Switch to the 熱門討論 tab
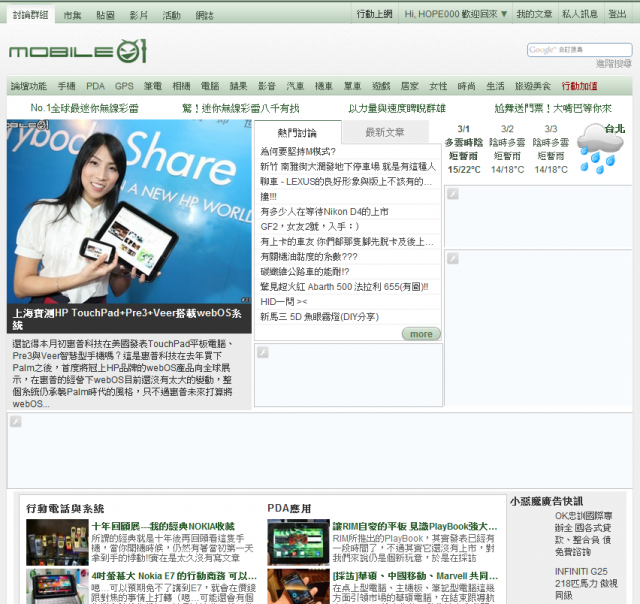Viewport: 640px width, 604px height. pyautogui.click(x=297, y=132)
